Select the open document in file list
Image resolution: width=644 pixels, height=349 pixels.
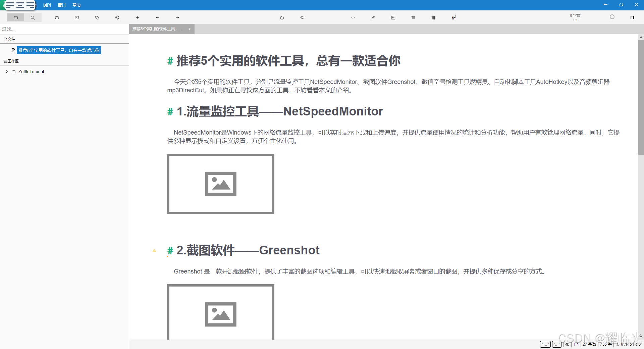(59, 50)
